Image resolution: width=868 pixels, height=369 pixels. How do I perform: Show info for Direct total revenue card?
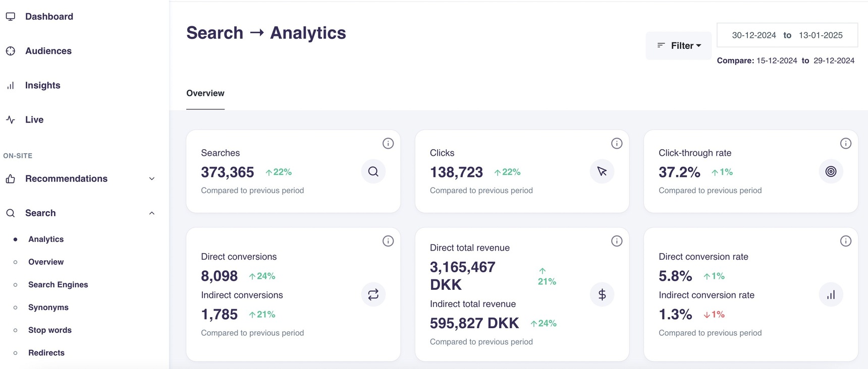[617, 241]
